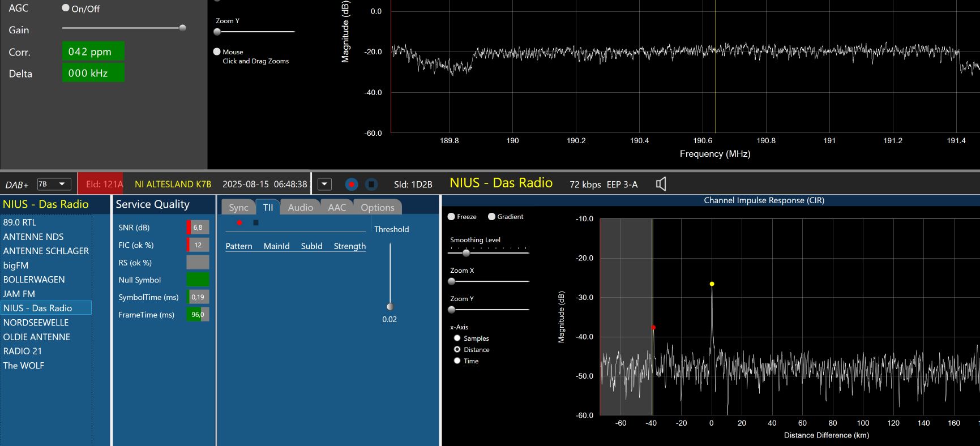Switch to the Sync tab
The height and width of the screenshot is (446, 980).
[238, 208]
